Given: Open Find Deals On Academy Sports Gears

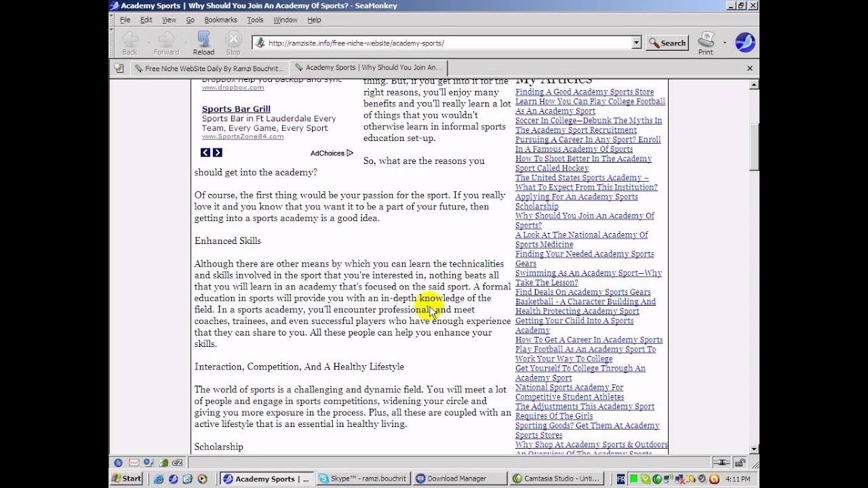Looking at the screenshot, I should [583, 292].
